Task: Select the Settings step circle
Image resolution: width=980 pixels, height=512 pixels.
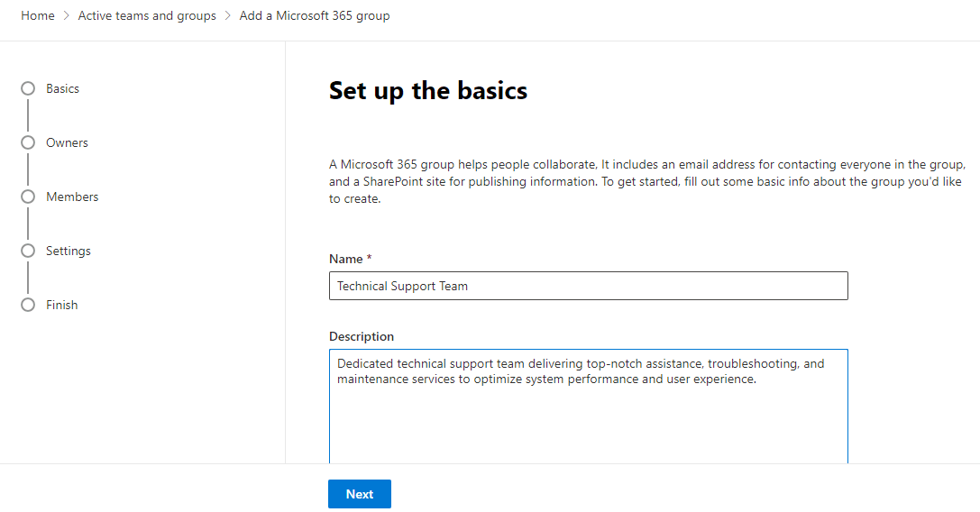Action: click(28, 251)
